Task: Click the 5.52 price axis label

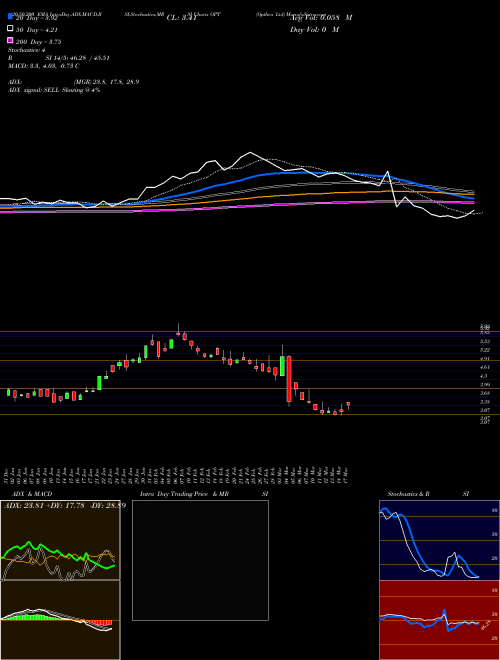Action: 484,341
